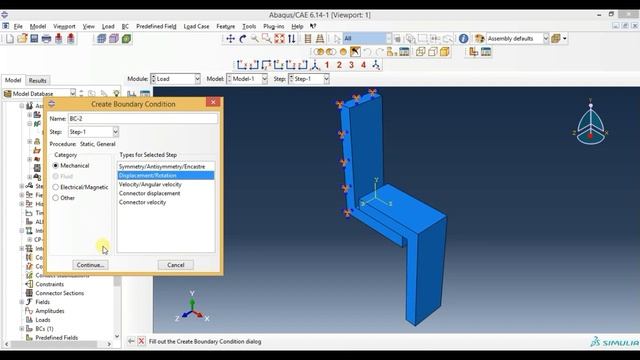Screen dimensions: 640x360
Task: Enable hidden render style
Action: (x=433, y=52)
